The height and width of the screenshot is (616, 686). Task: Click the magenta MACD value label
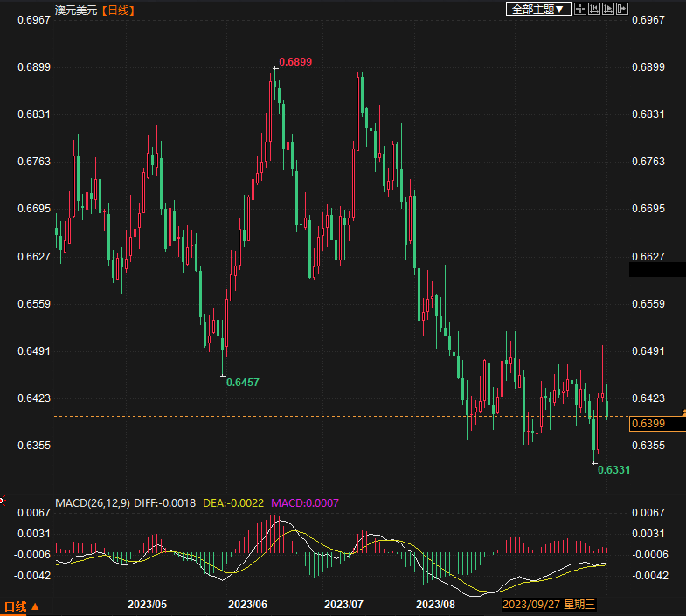304,503
